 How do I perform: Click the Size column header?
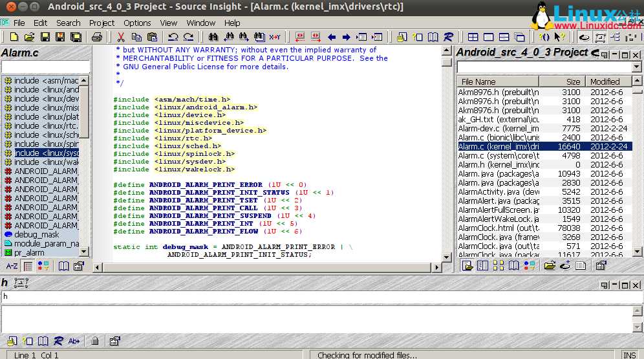(x=562, y=82)
